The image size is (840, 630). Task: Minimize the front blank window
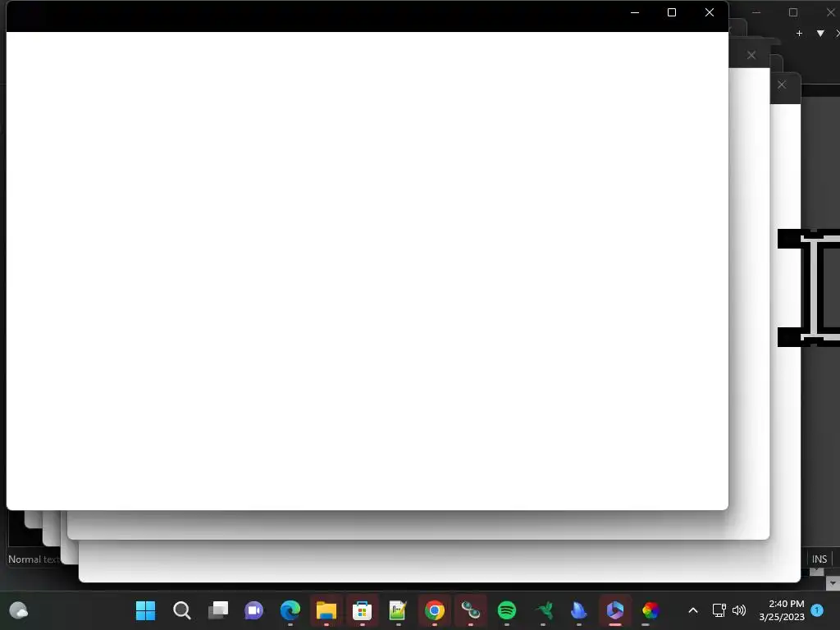(635, 12)
